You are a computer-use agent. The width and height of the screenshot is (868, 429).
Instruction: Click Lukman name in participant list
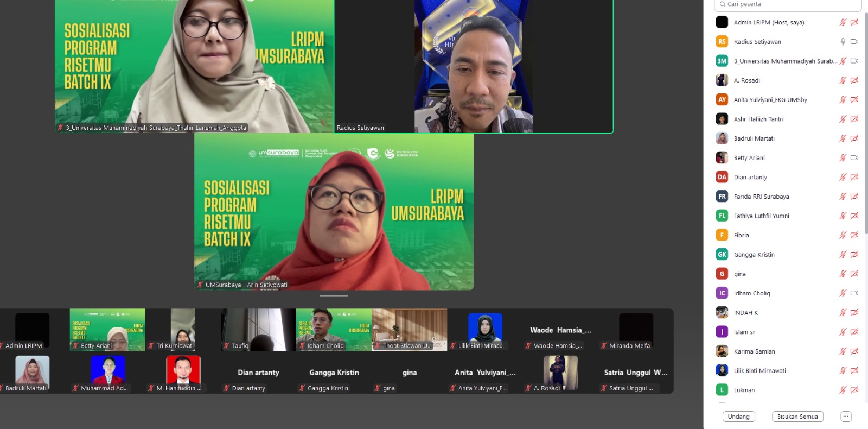coord(744,390)
